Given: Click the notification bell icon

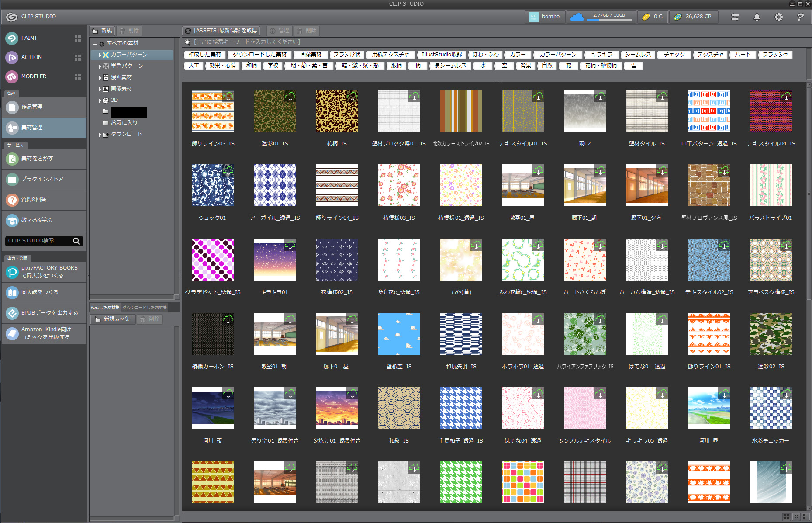Looking at the screenshot, I should [757, 17].
